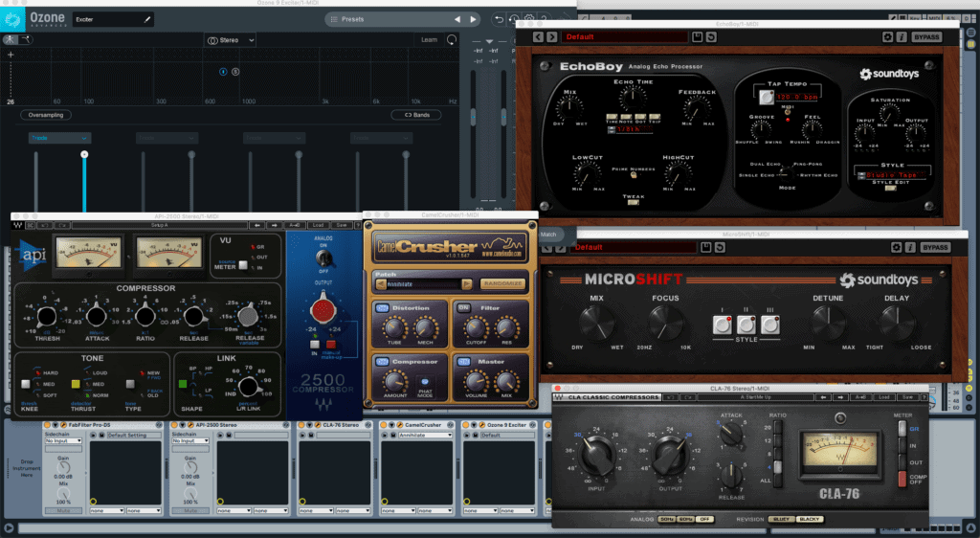Select MicroShift style III button
The image size is (980, 538).
tap(770, 325)
